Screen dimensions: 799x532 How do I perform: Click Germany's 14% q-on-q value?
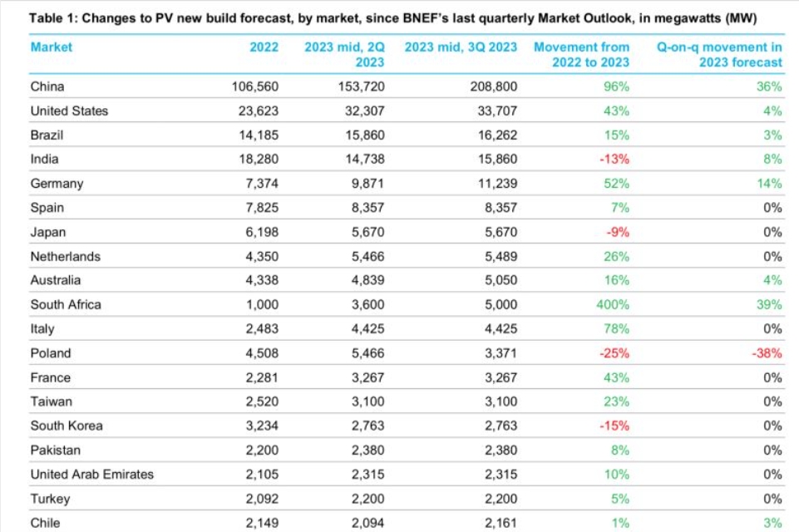coord(769,184)
